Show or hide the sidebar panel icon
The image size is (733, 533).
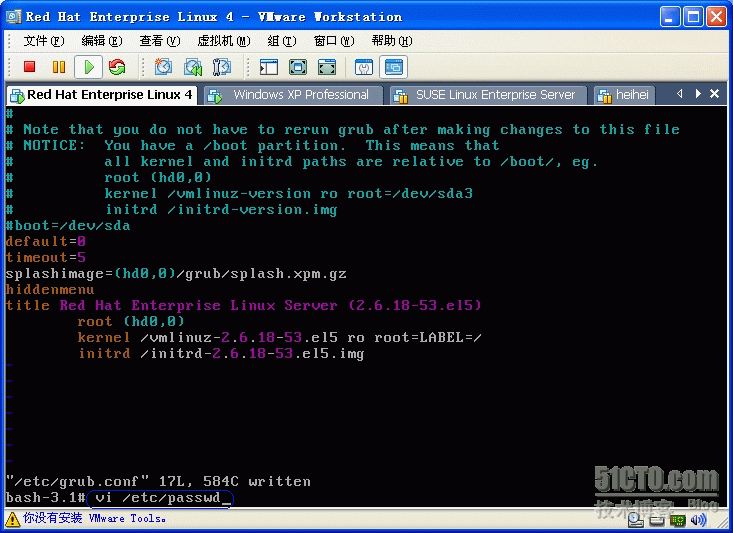coord(269,67)
